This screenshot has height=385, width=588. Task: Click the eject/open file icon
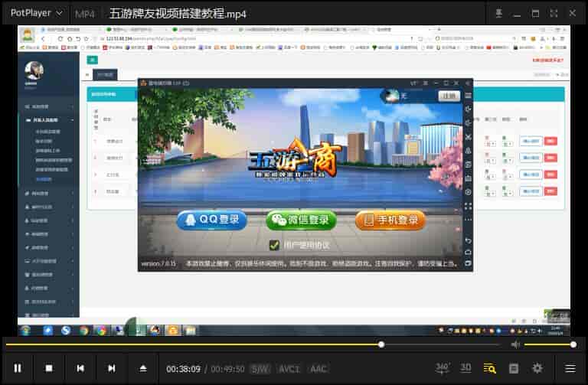pyautogui.click(x=143, y=368)
